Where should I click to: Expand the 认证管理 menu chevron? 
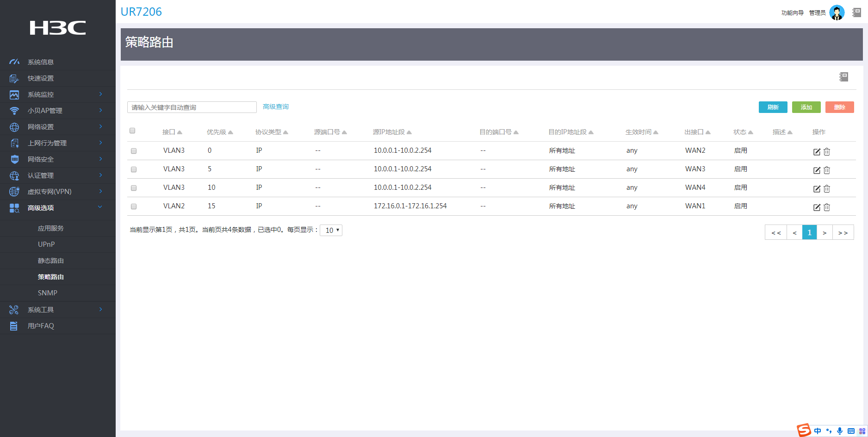tap(100, 175)
